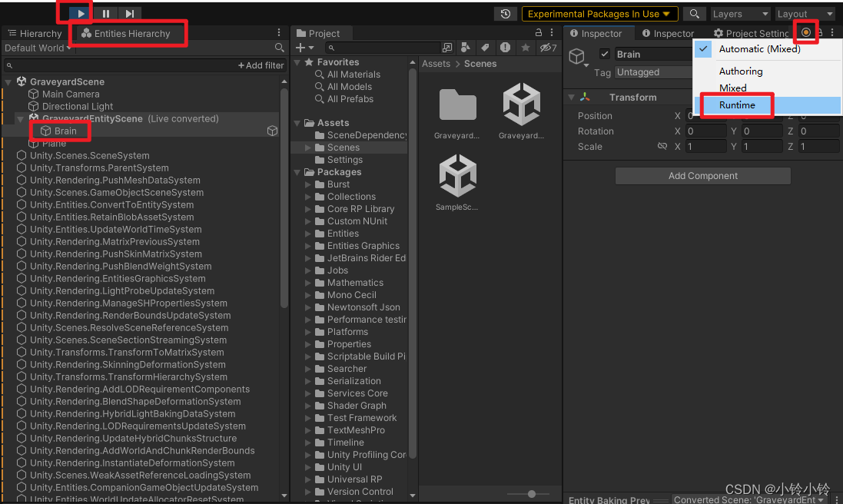Select Main Camera in hierarchy
Screen dimensions: 843x504
[x=71, y=94]
